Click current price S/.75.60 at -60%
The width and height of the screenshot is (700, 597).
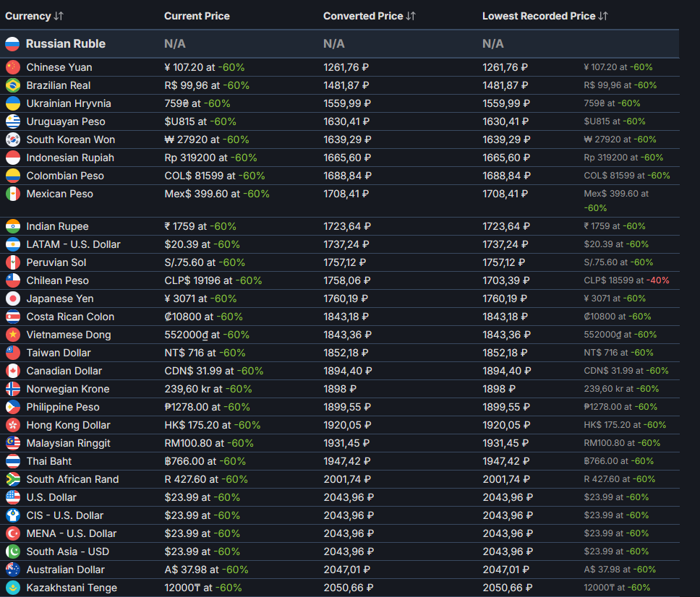(x=205, y=262)
